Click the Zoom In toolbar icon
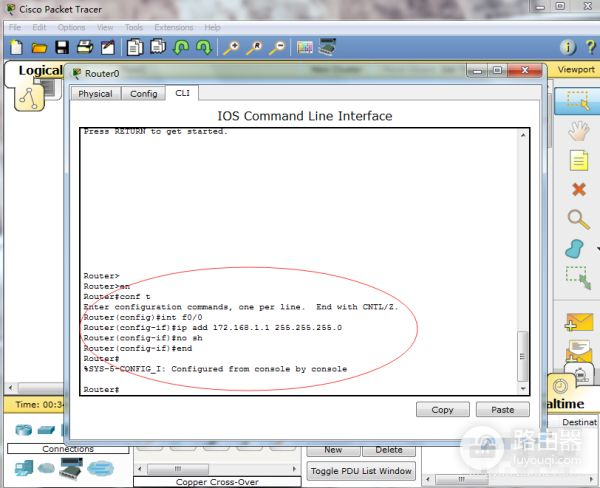Image resolution: width=600 pixels, height=488 pixels. (231, 47)
